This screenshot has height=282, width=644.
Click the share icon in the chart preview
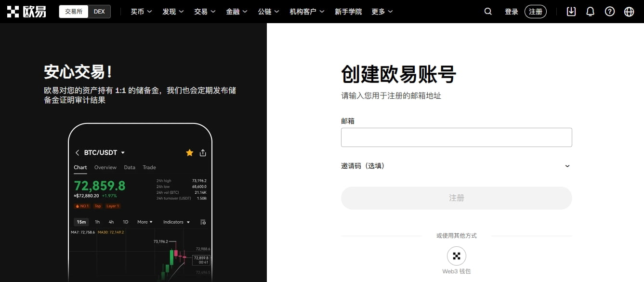(x=203, y=152)
